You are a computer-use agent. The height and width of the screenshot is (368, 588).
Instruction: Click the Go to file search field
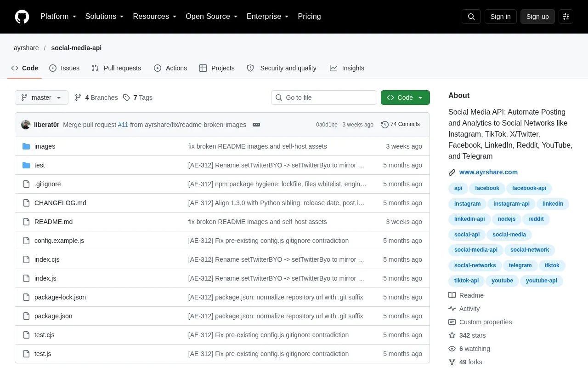coord(324,98)
